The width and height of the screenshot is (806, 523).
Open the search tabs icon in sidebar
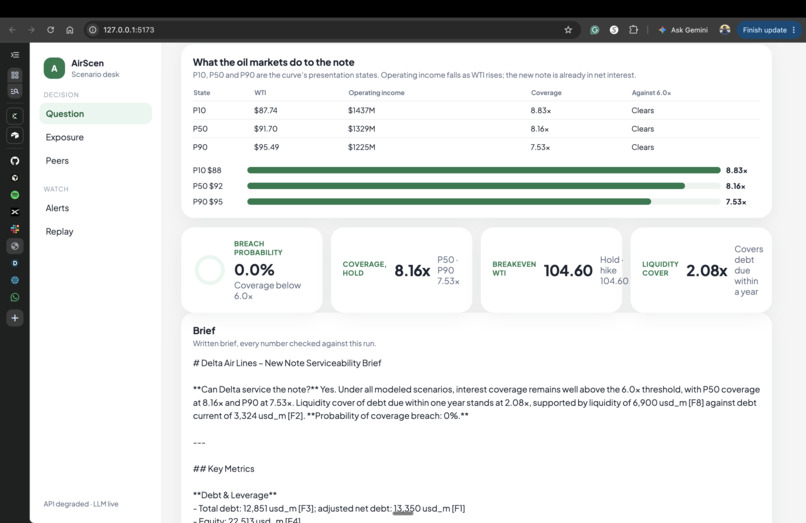pyautogui.click(x=15, y=92)
